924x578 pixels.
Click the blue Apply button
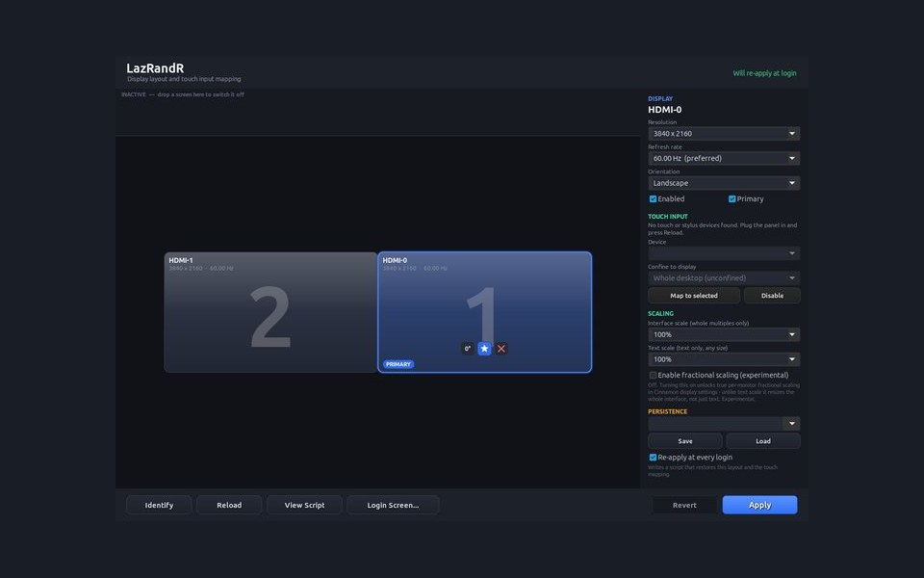(760, 506)
